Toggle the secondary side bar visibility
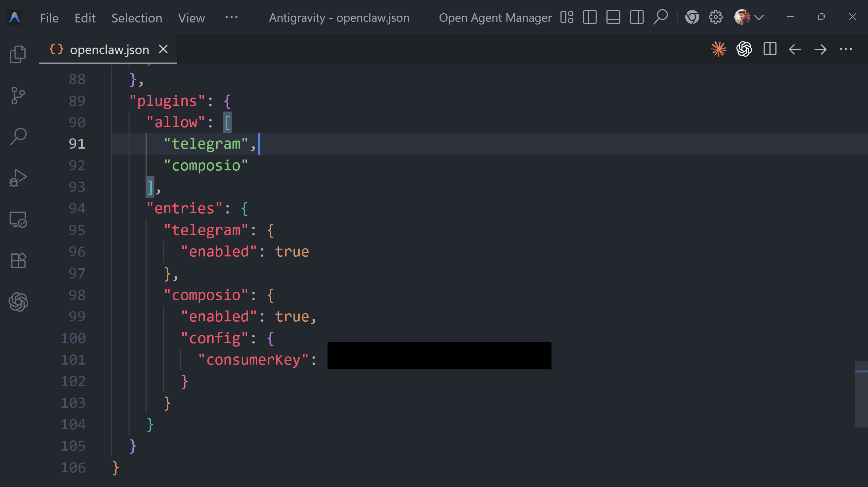The image size is (868, 487). [x=637, y=17]
